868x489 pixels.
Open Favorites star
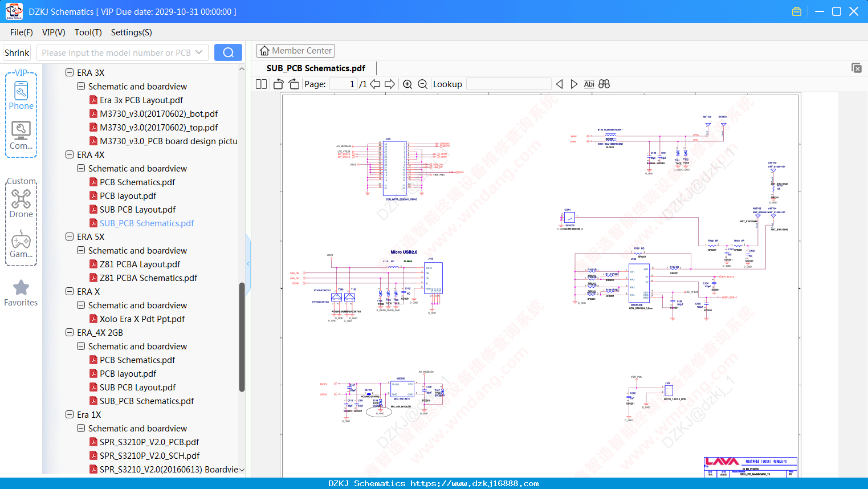[21, 293]
